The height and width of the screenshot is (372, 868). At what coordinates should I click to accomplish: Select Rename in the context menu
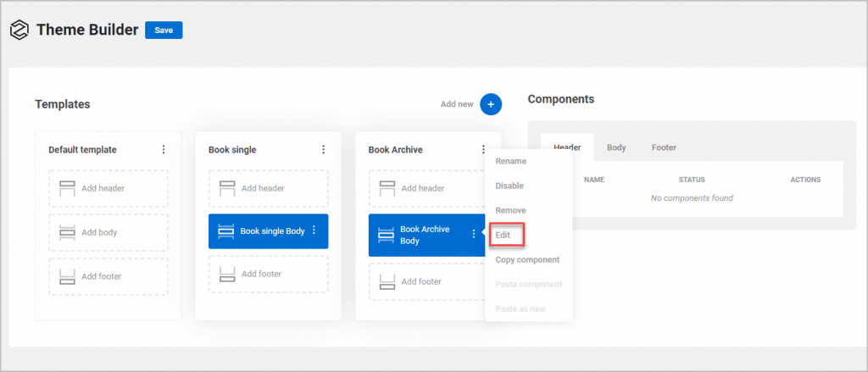(x=510, y=161)
